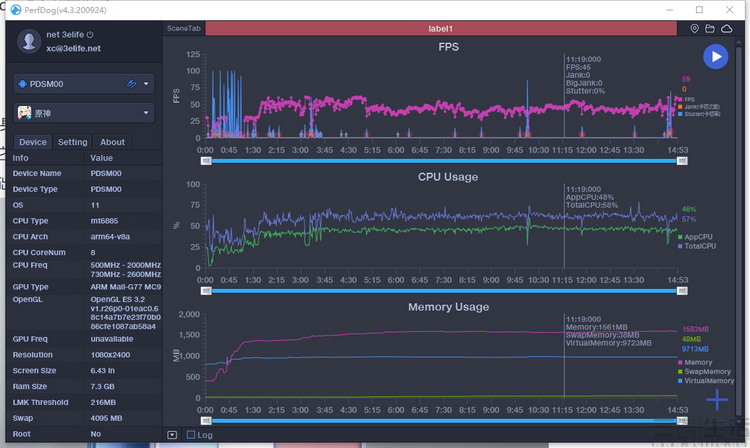Toggle SwapMemory legend in Memory chart
The image size is (750, 448).
pos(704,372)
